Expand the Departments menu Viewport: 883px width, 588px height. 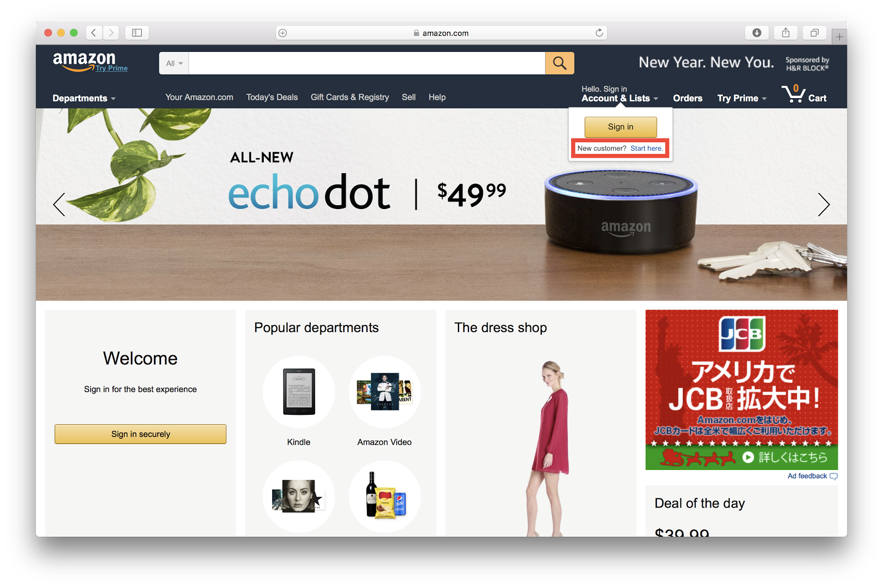pos(84,98)
